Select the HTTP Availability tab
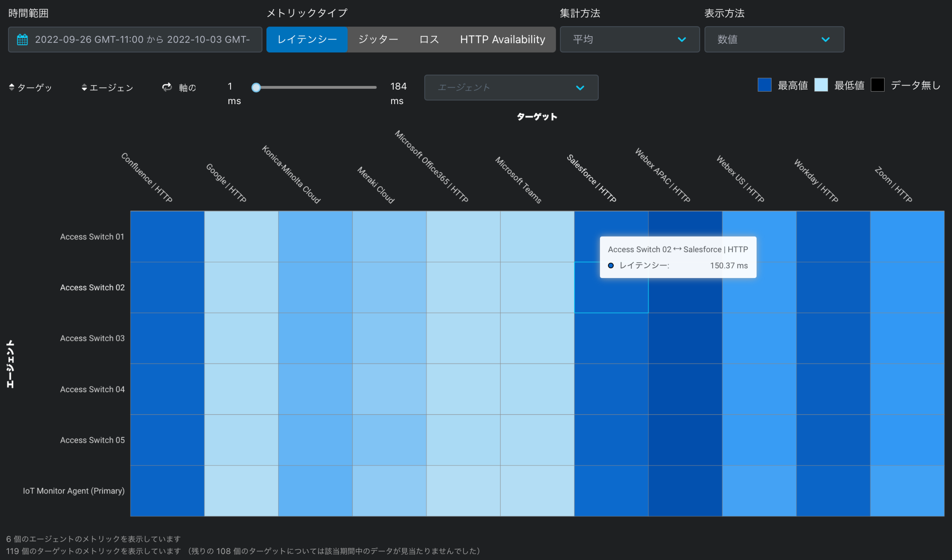The height and width of the screenshot is (560, 952). tap(503, 39)
